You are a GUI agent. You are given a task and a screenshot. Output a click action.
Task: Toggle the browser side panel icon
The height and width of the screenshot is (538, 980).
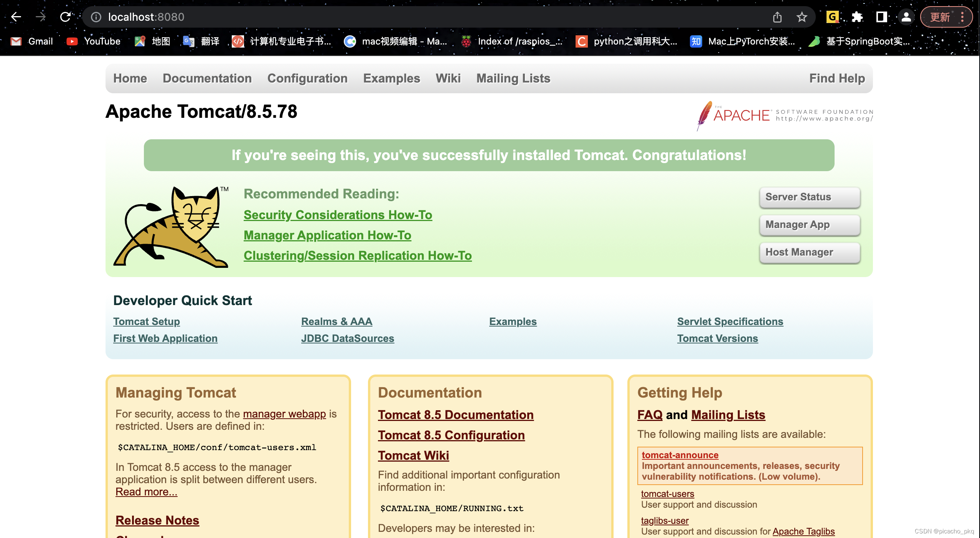[x=881, y=17]
